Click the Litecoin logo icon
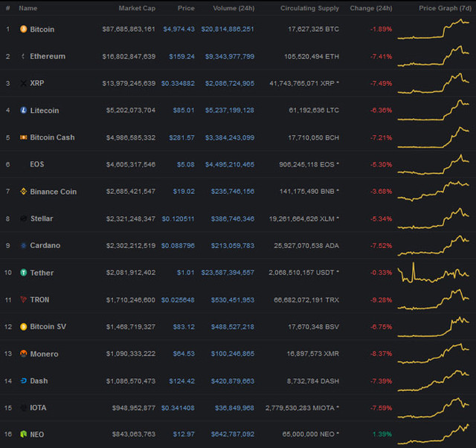 point(23,110)
